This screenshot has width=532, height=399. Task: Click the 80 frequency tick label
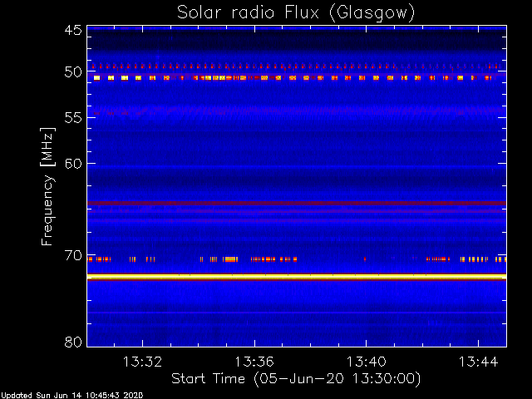(x=73, y=342)
